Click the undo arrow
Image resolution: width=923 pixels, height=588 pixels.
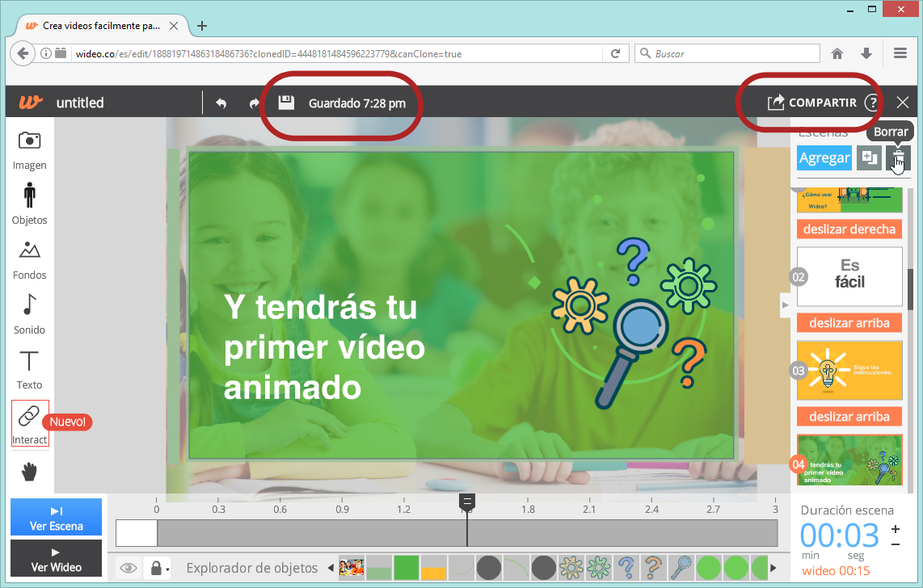pyautogui.click(x=221, y=103)
